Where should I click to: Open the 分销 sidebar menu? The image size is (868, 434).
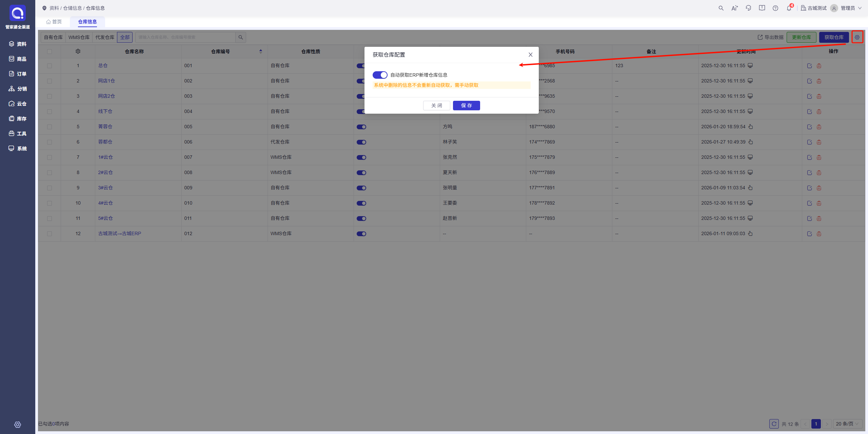pos(18,89)
